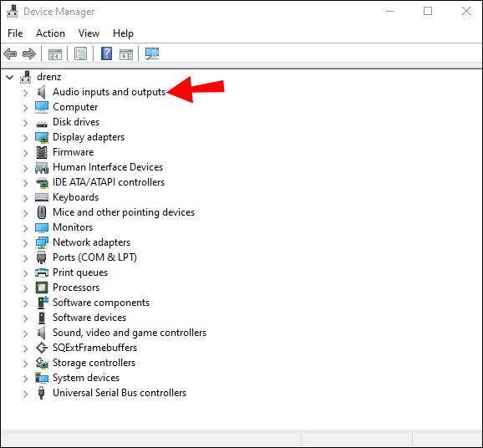Screen dimensions: 483x448
Task: Open the blue Help question-mark icon
Action: point(106,54)
